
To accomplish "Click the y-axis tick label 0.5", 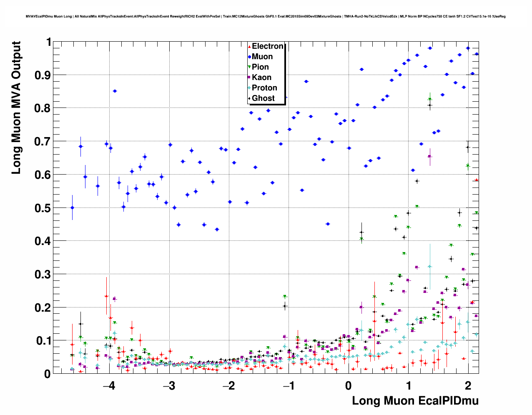I will tap(43, 208).
